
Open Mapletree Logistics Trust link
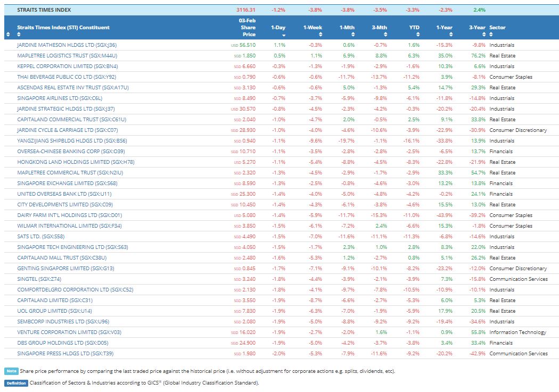tap(67, 55)
